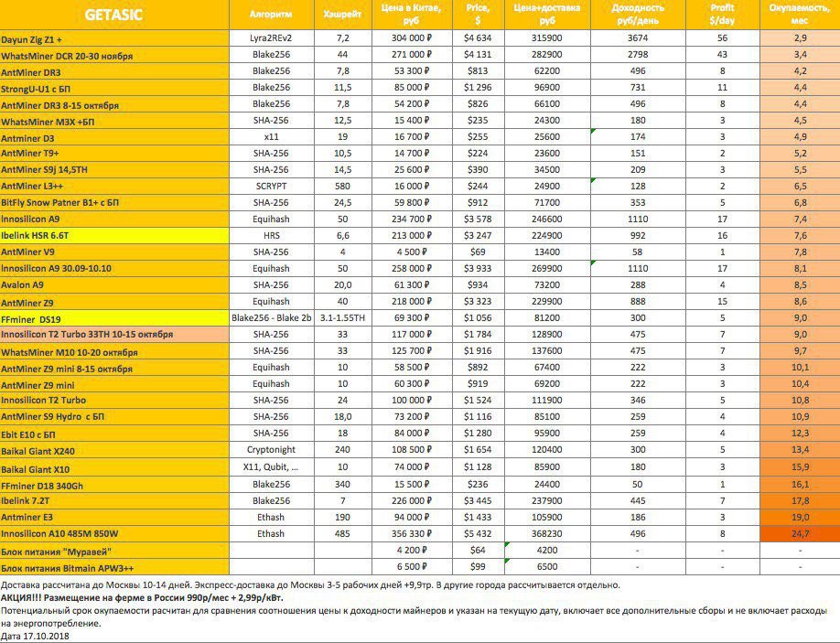Click the dark orange 24,7 payback cell

click(x=800, y=534)
